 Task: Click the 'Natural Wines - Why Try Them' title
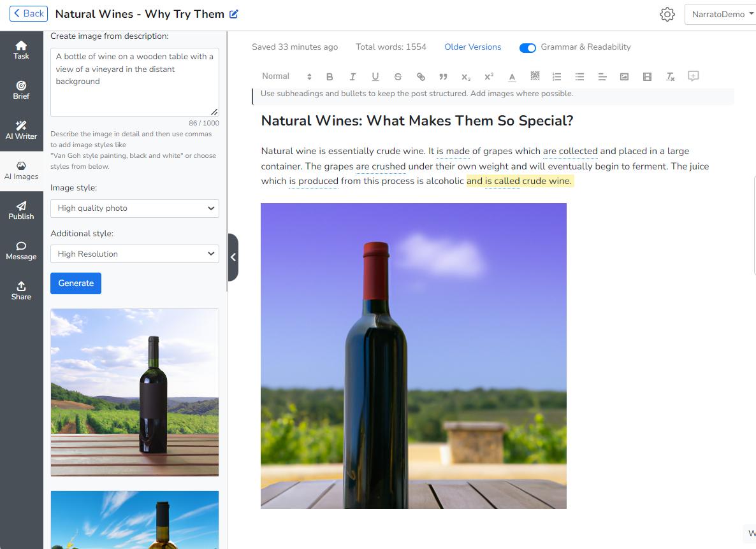(x=140, y=14)
